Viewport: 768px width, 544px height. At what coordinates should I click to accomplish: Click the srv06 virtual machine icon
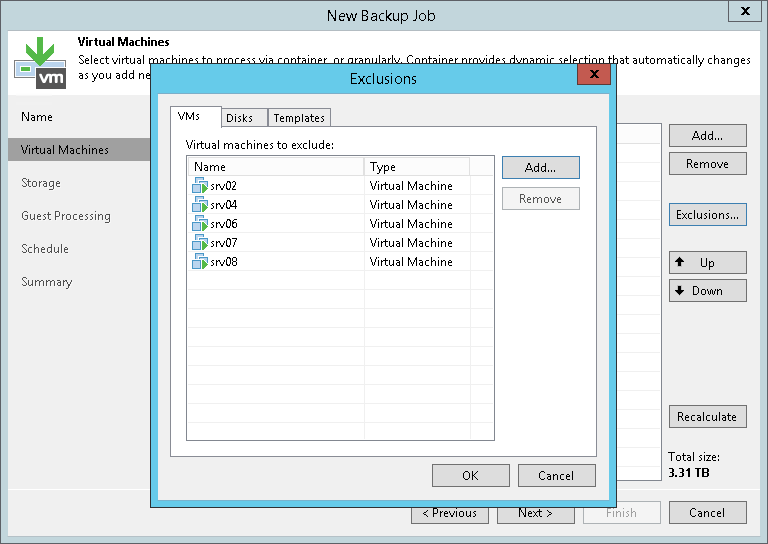(x=200, y=224)
